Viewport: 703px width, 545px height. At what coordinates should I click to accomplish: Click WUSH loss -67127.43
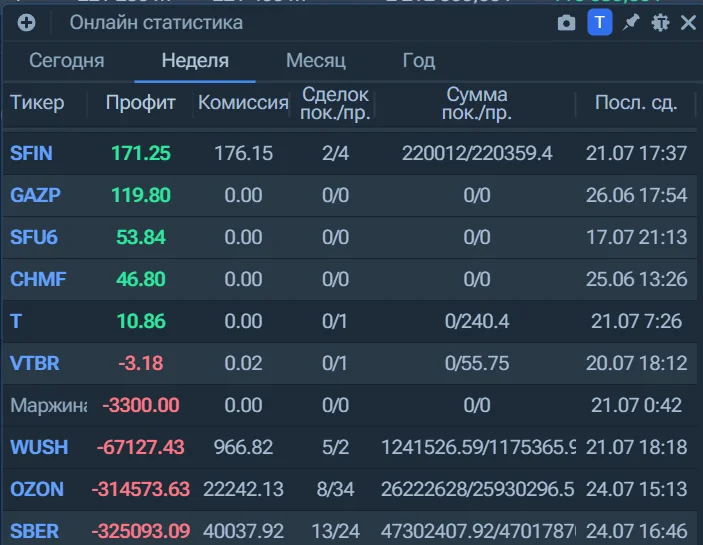pyautogui.click(x=141, y=447)
